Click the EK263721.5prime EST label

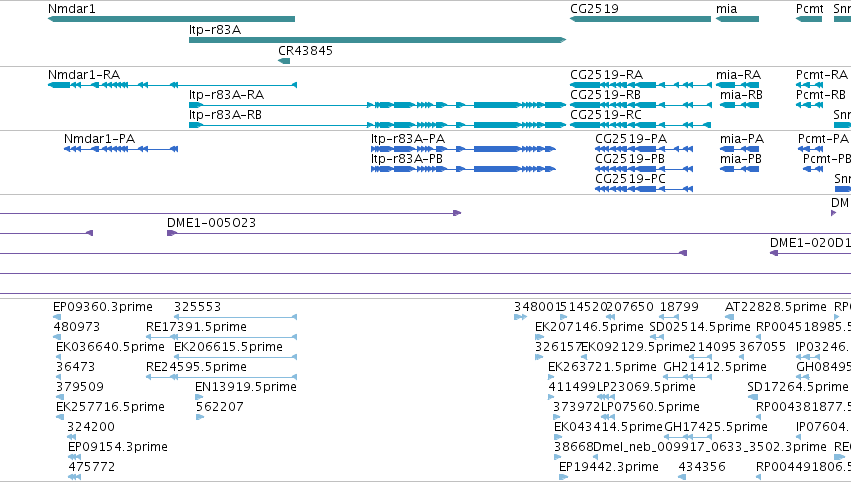click(602, 367)
